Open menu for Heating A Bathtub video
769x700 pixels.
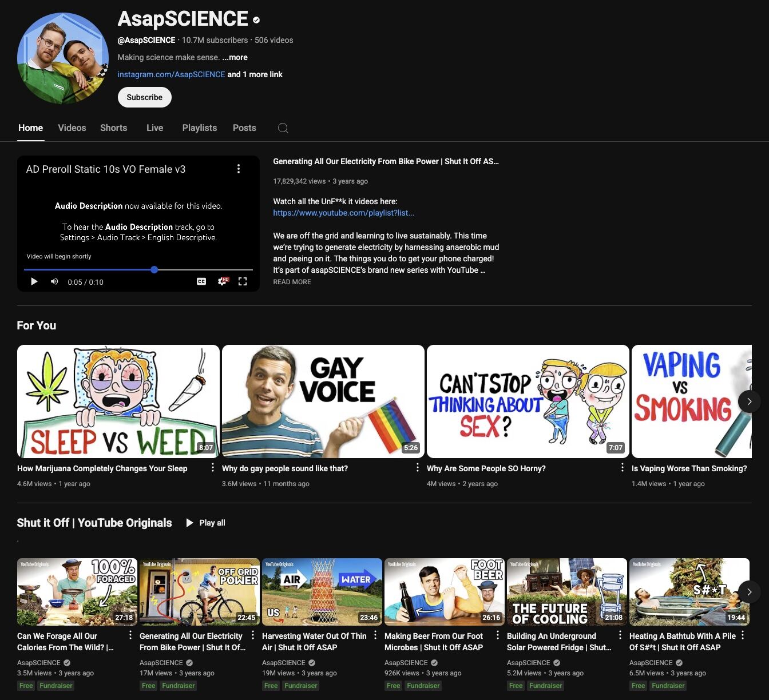(743, 635)
